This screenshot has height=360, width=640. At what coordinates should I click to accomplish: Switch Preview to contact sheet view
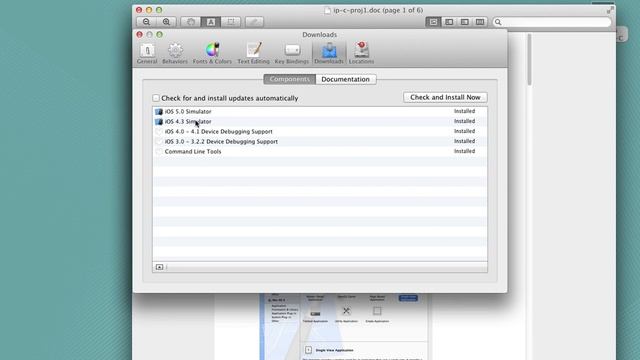click(x=480, y=22)
